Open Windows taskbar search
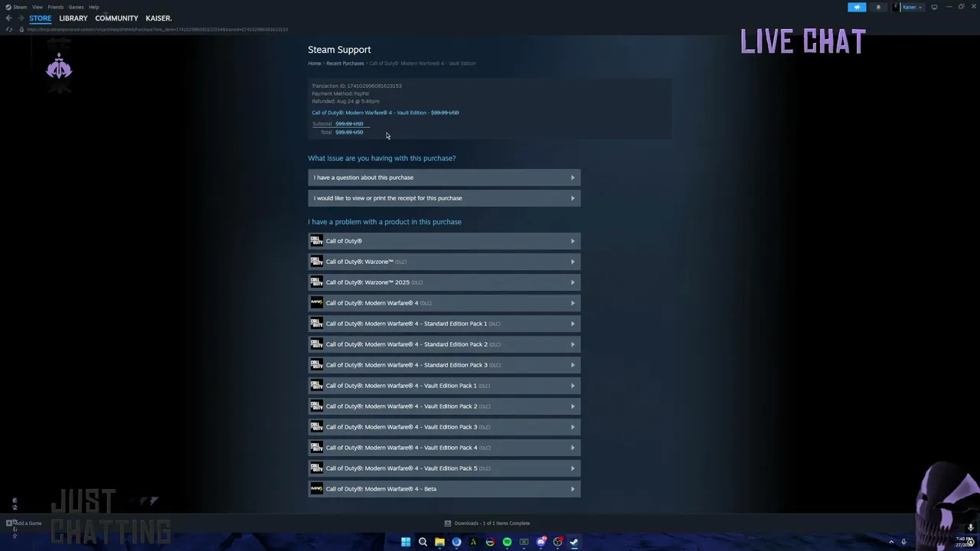This screenshot has width=980, height=551. [x=423, y=542]
